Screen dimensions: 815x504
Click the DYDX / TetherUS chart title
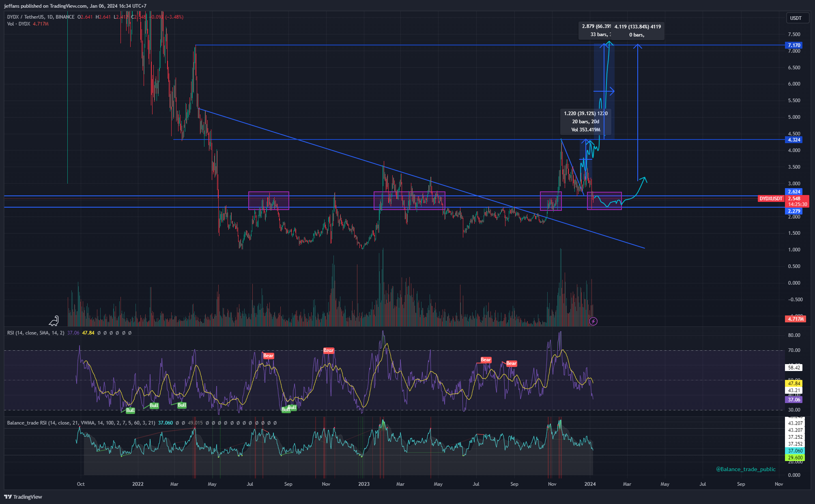coord(41,17)
